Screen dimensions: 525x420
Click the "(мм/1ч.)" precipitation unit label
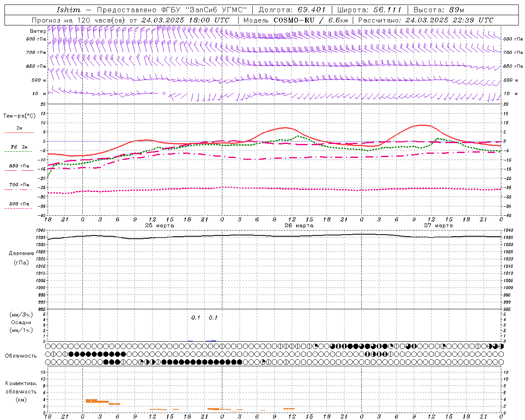pos(21,330)
